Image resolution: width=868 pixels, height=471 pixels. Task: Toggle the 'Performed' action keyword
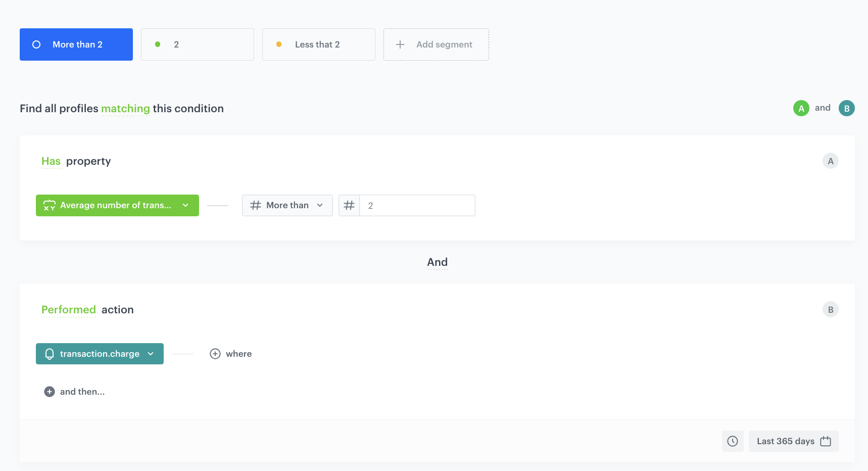[x=69, y=310]
